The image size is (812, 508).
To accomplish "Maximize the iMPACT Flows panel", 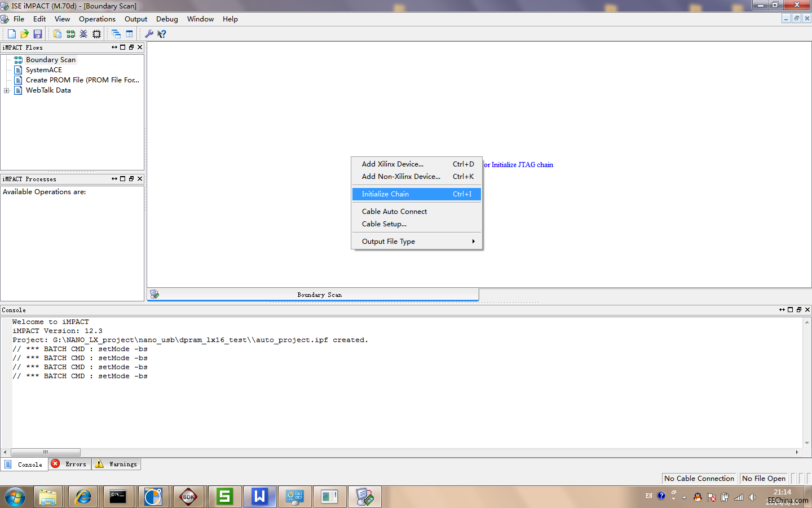I will point(123,47).
